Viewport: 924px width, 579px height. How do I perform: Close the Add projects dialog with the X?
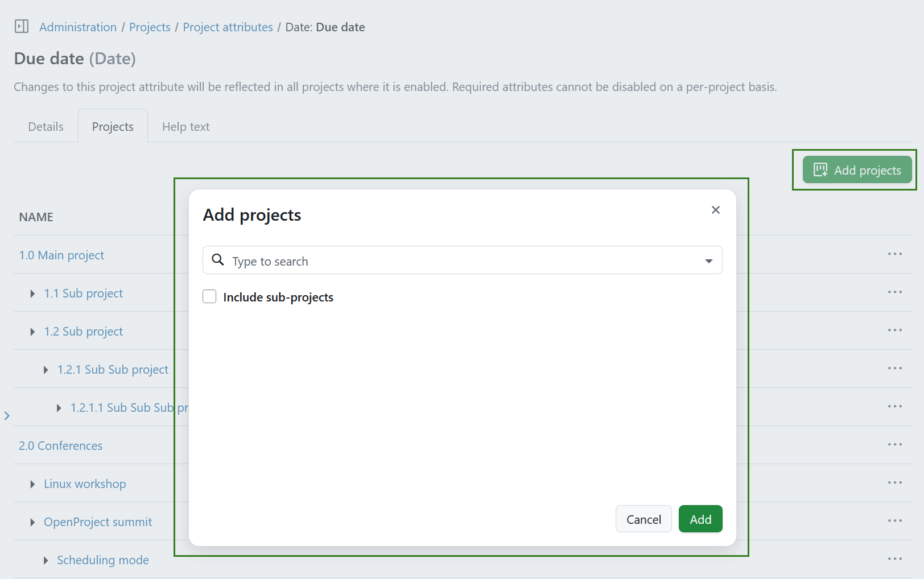pos(715,210)
